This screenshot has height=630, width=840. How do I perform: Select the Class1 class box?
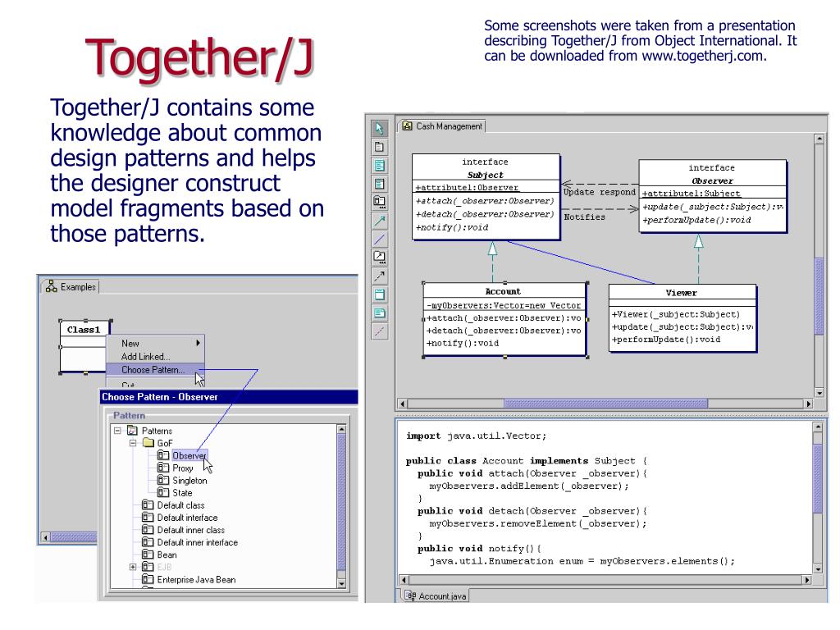coord(84,347)
